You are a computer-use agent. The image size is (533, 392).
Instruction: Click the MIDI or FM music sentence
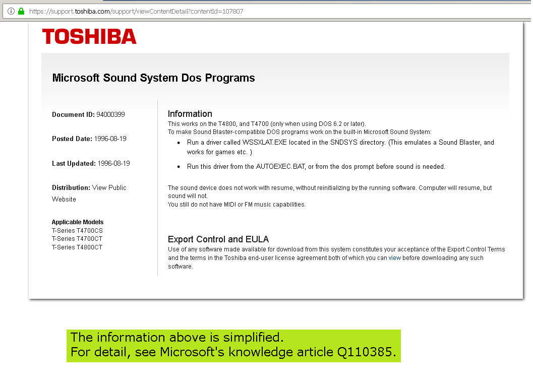236,205
